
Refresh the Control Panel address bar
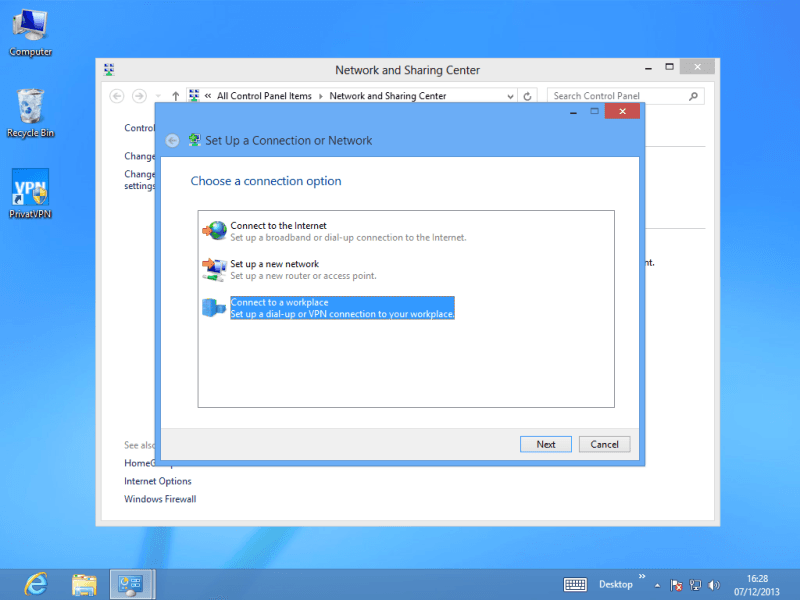click(529, 96)
